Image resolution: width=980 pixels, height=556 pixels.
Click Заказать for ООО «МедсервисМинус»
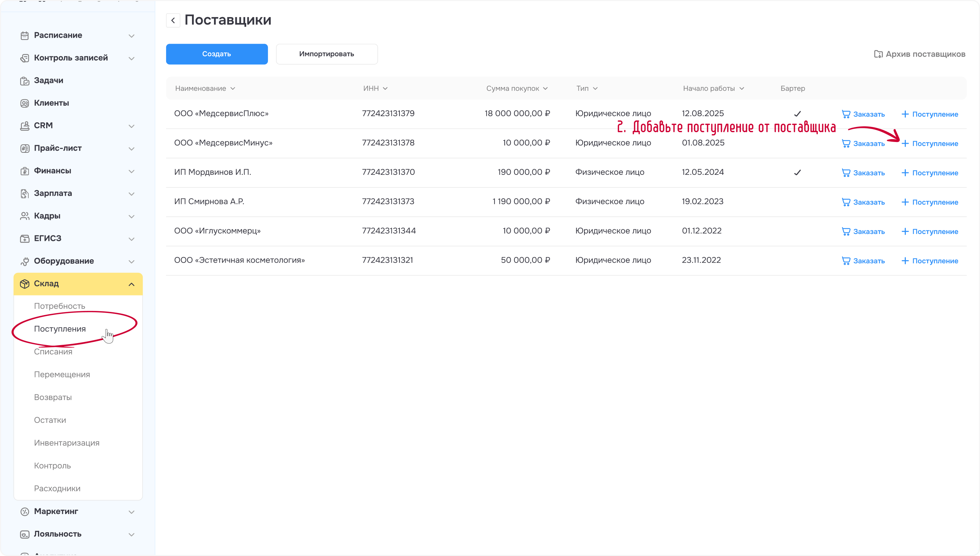point(863,144)
